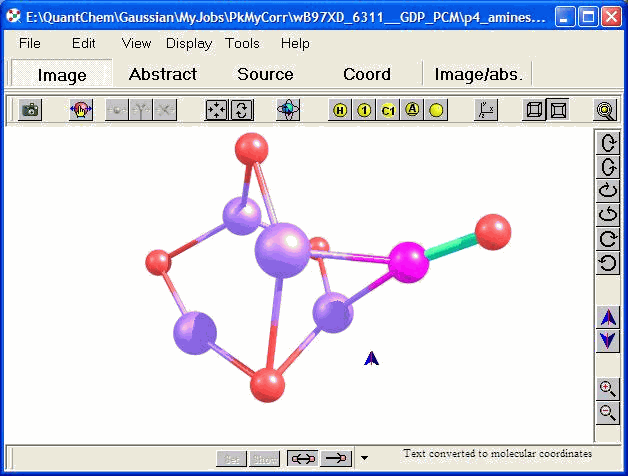Open the Display menu
Screen dimensions: 628x476
pos(189,43)
